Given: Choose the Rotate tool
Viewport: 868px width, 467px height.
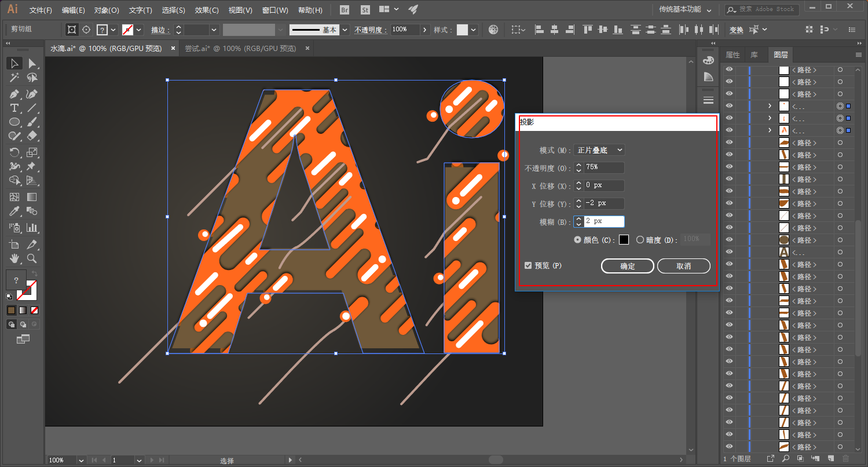Looking at the screenshot, I should pyautogui.click(x=14, y=152).
